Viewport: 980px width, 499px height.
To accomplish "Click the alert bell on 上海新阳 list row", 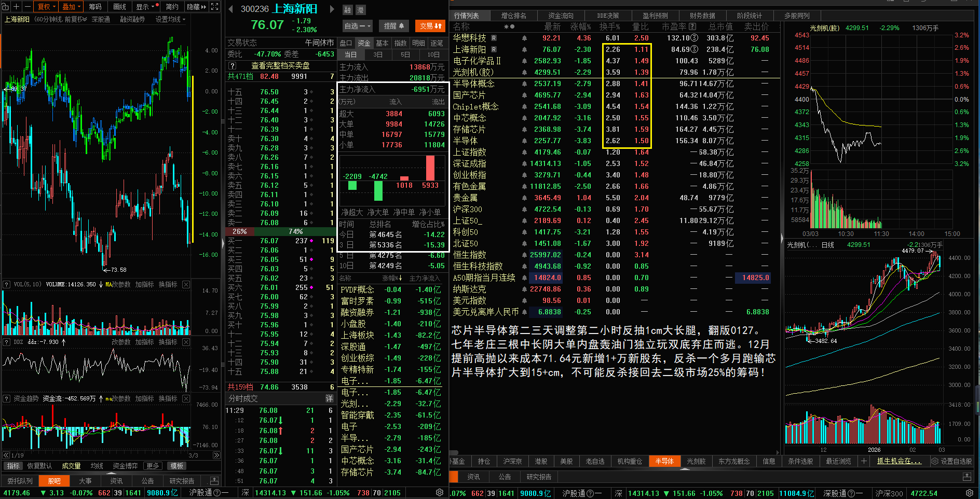I will 524,49.
